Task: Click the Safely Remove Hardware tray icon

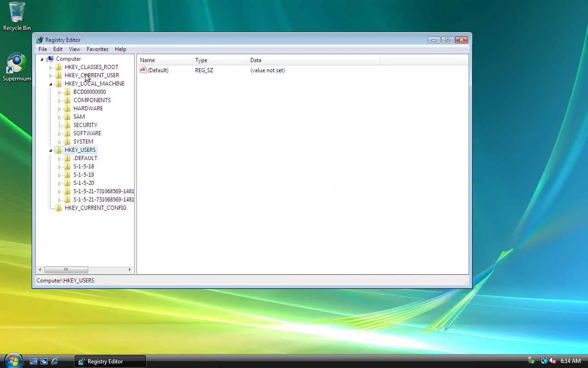Action: [x=531, y=361]
